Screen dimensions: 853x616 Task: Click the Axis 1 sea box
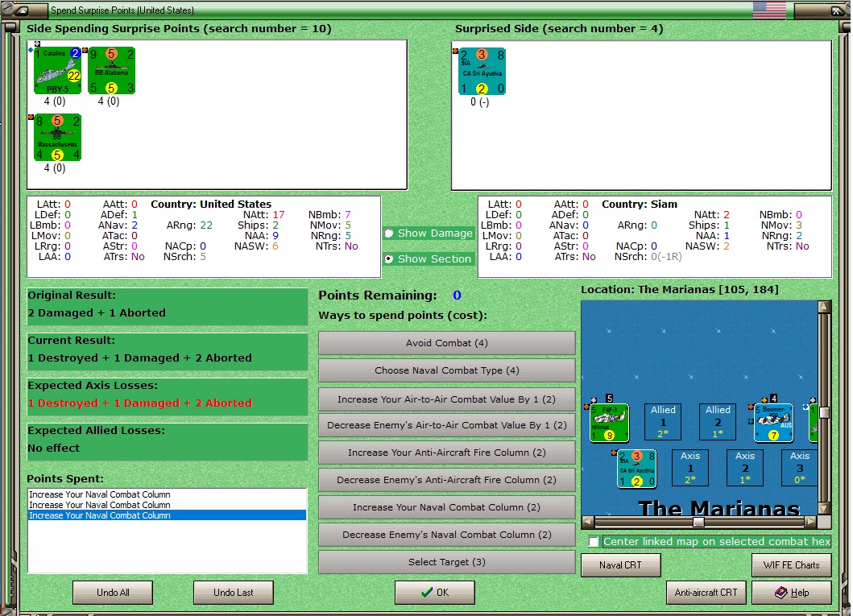click(690, 467)
